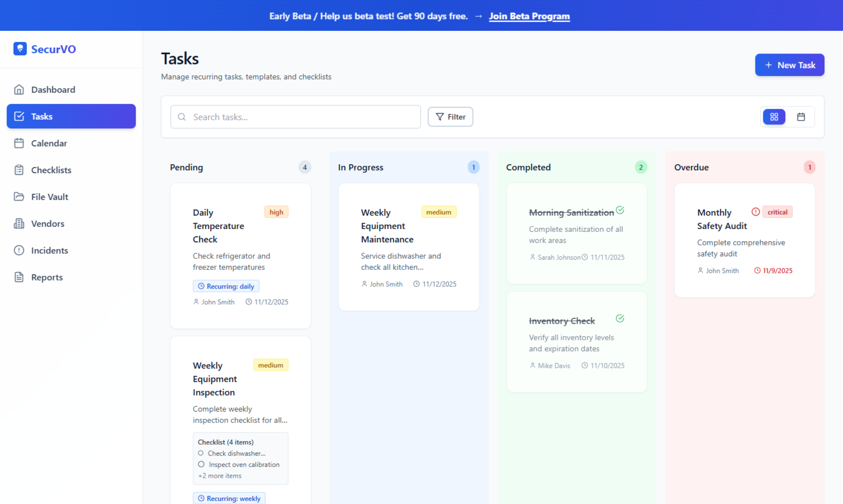Image resolution: width=843 pixels, height=504 pixels.
Task: Follow the Join Beta Program link
Action: click(x=529, y=16)
